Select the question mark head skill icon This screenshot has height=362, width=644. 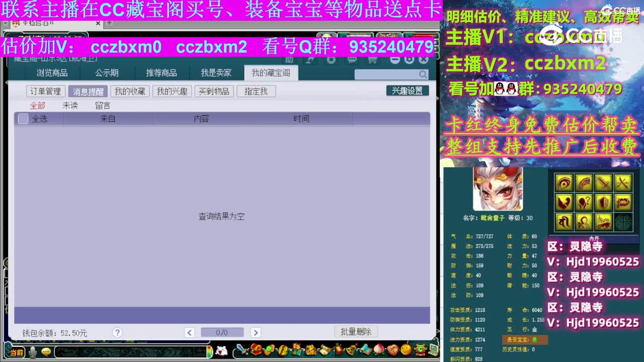584,202
